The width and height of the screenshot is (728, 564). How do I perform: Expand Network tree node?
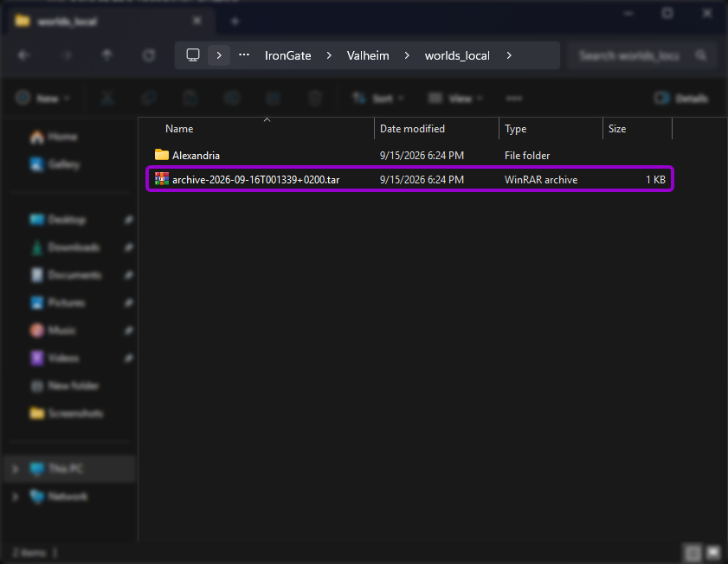15,497
